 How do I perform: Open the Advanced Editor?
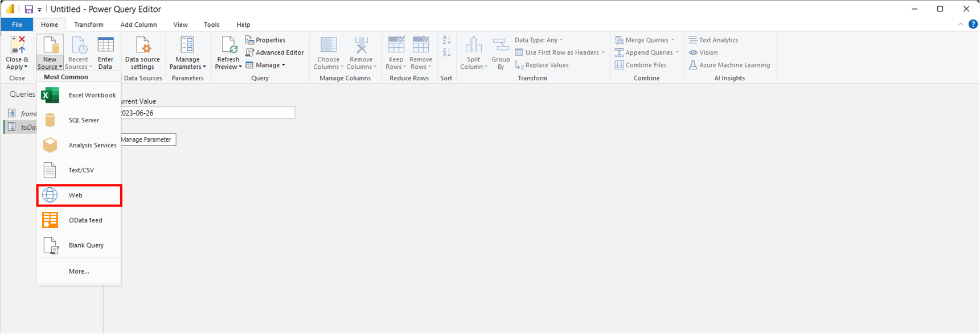click(274, 52)
